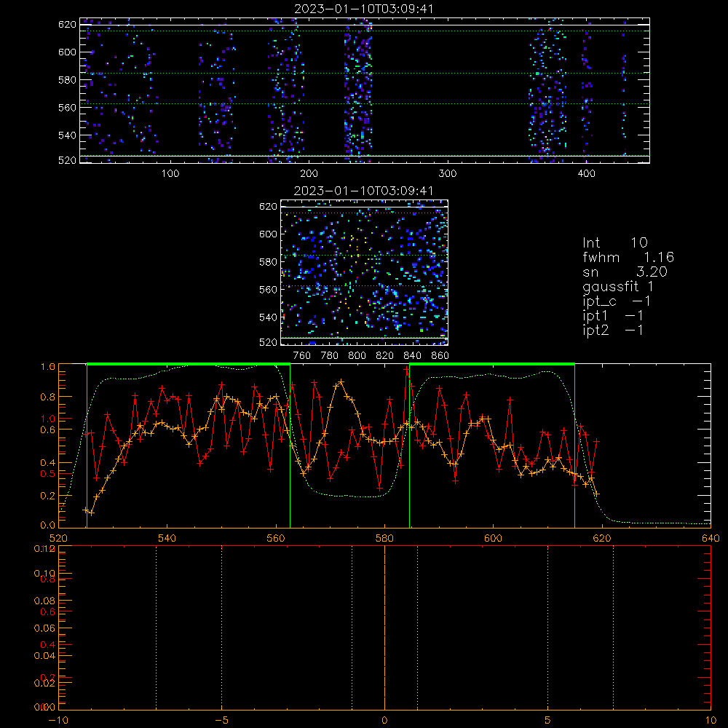The image size is (728, 728).
Task: Click orange y-axis label 0.06 on bottom plot
Action: click(x=45, y=628)
